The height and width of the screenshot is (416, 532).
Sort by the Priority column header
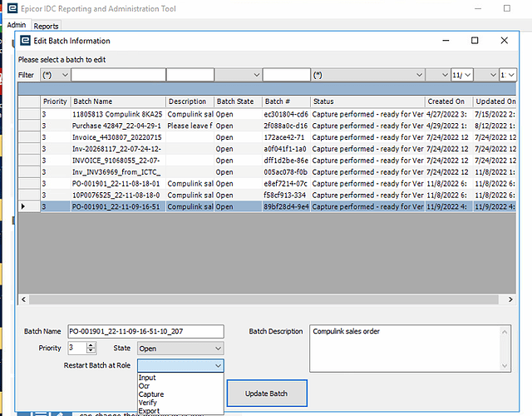[x=56, y=102]
